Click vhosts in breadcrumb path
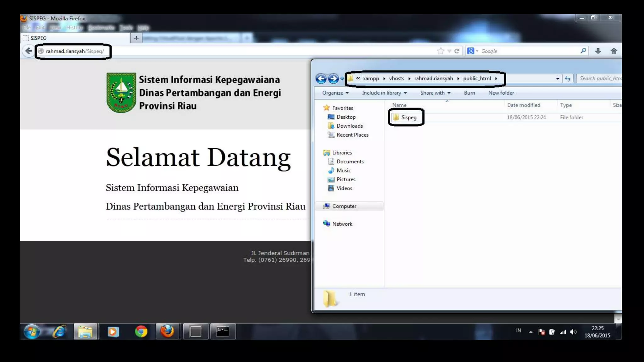 396,79
